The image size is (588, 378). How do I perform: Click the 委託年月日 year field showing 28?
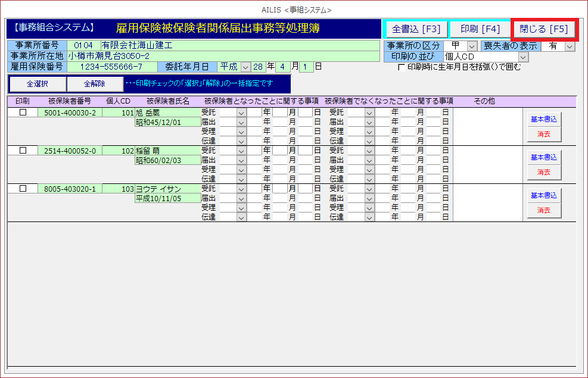click(258, 67)
